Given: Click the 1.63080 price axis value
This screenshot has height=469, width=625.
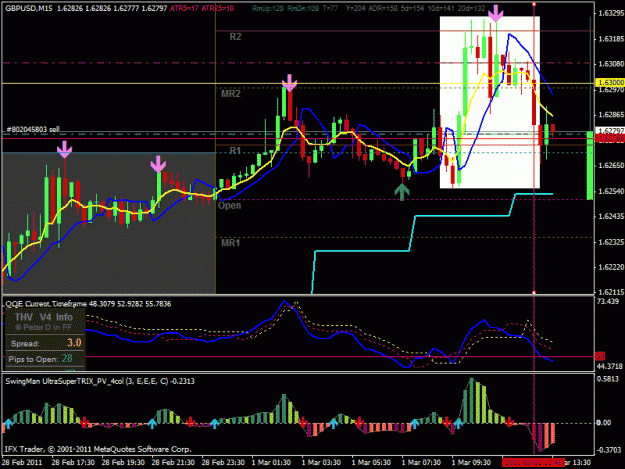Looking at the screenshot, I should (x=611, y=64).
